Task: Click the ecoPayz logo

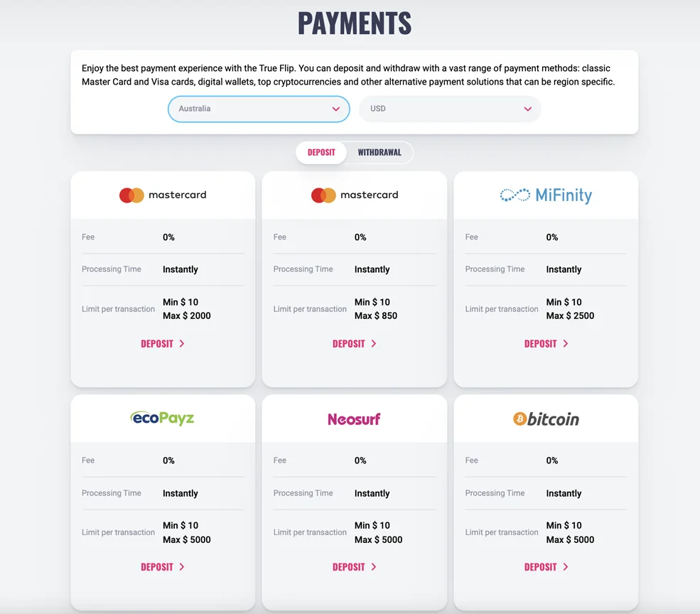Action: 163,419
